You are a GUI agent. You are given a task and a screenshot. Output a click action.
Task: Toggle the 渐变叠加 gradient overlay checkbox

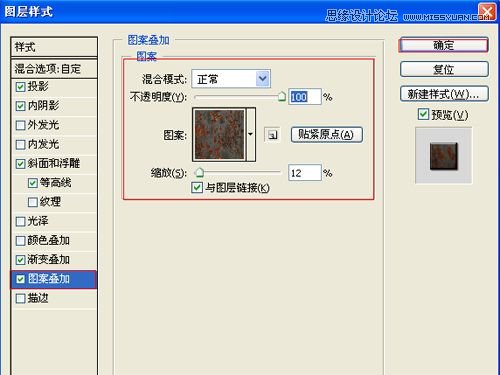pos(20,260)
